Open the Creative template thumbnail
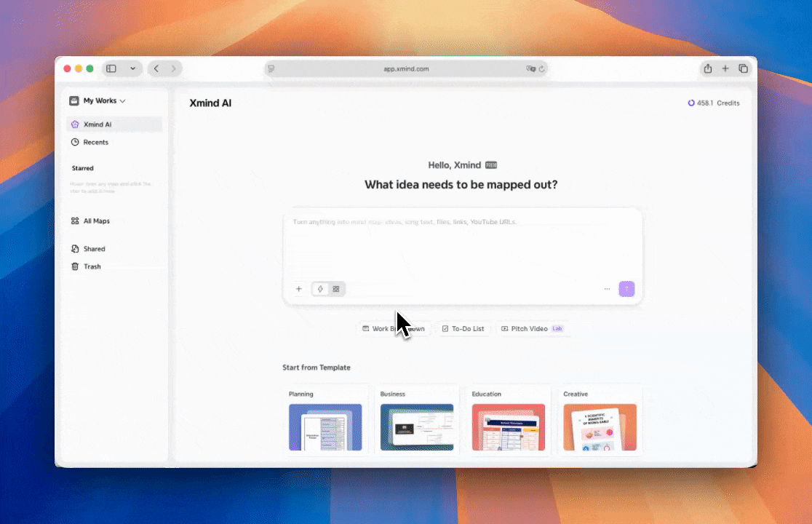 (600, 427)
